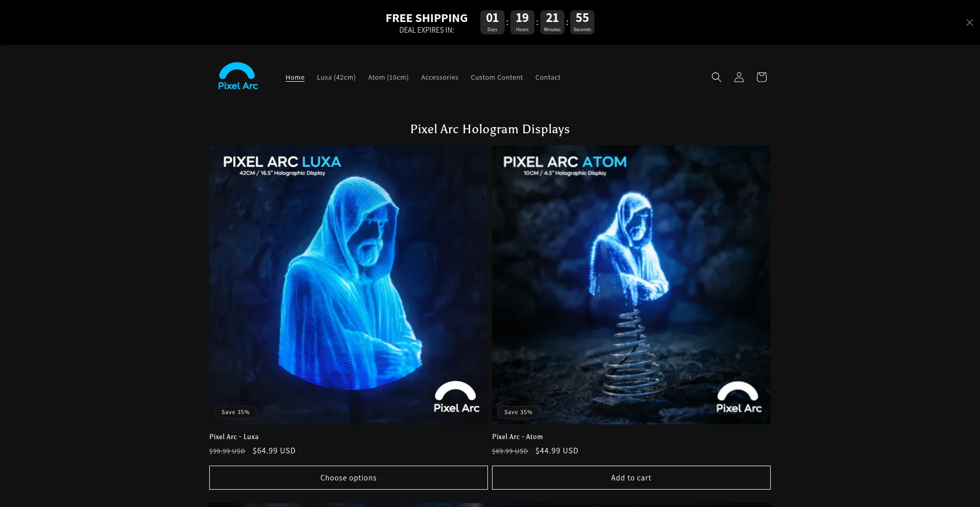This screenshot has width=980, height=507.
Task: Click the Save 35% badge on Luxa
Action: (236, 412)
